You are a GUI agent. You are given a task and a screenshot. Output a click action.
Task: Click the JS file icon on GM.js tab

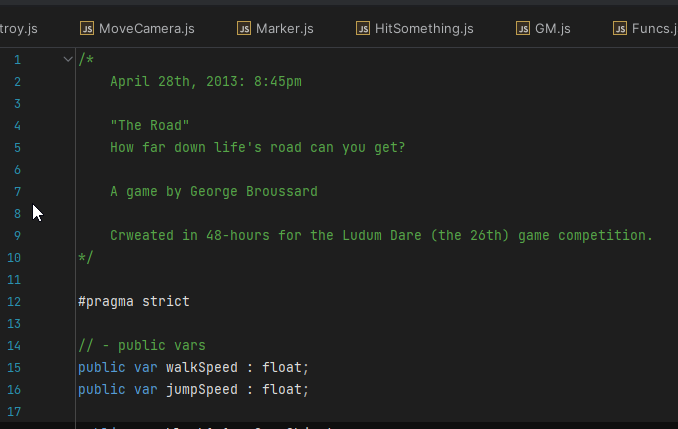523,29
